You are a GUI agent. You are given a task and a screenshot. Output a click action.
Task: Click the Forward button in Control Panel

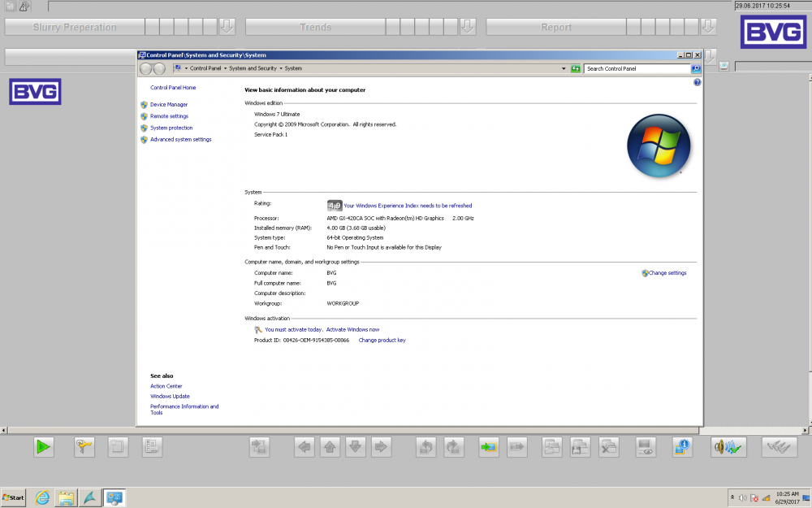(159, 68)
